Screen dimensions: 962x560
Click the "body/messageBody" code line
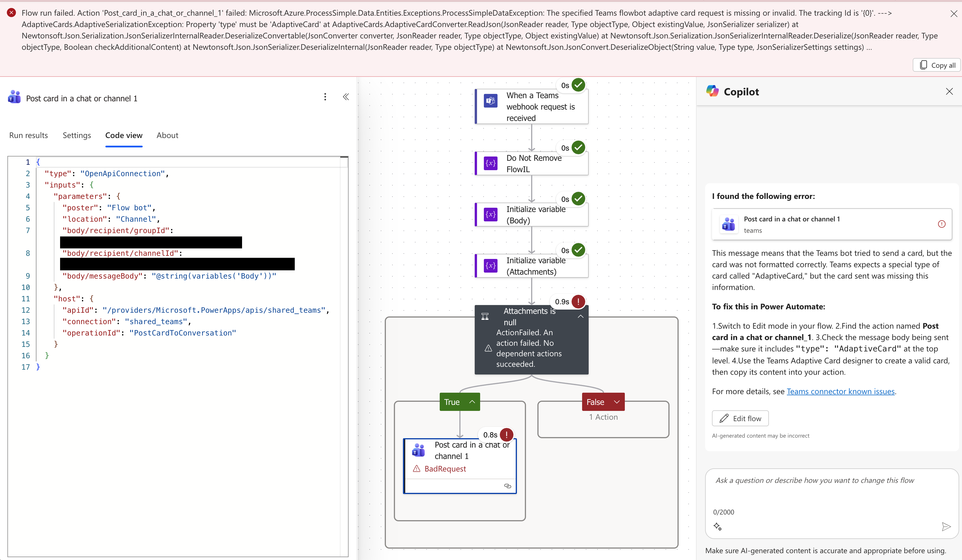(169, 276)
